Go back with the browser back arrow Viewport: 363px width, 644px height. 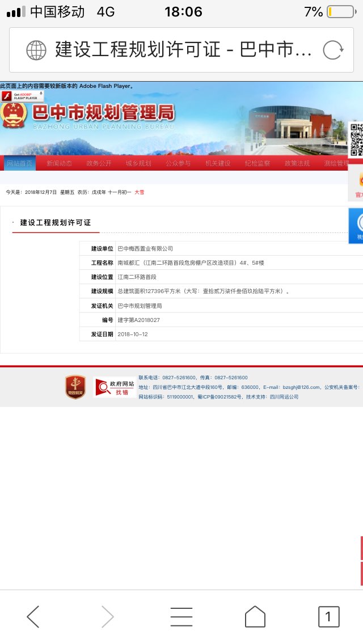click(x=33, y=616)
